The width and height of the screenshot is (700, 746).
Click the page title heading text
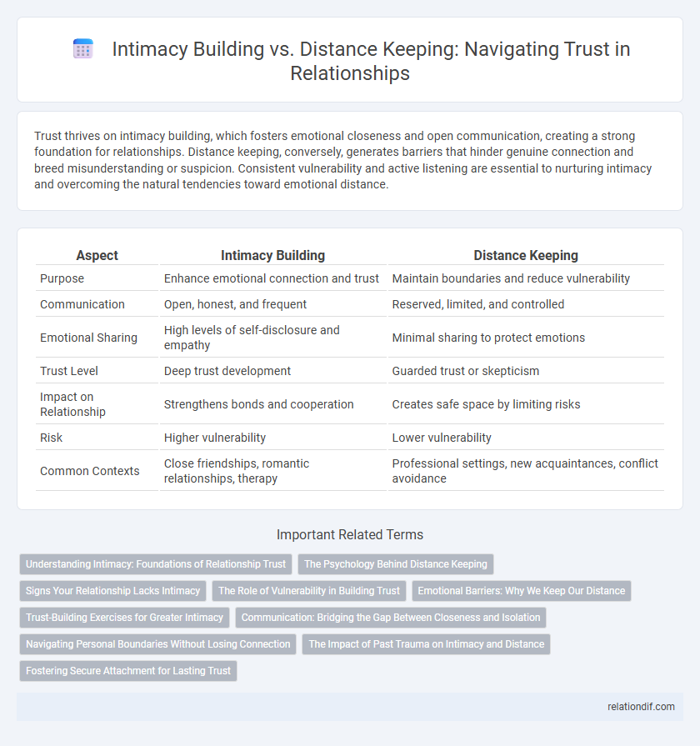pos(371,61)
